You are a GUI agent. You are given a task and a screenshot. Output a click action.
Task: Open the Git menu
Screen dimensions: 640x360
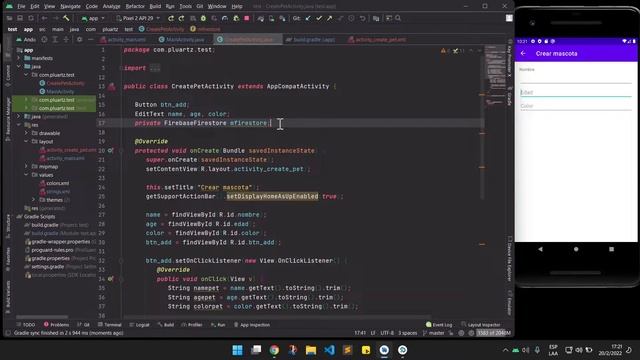200,6
